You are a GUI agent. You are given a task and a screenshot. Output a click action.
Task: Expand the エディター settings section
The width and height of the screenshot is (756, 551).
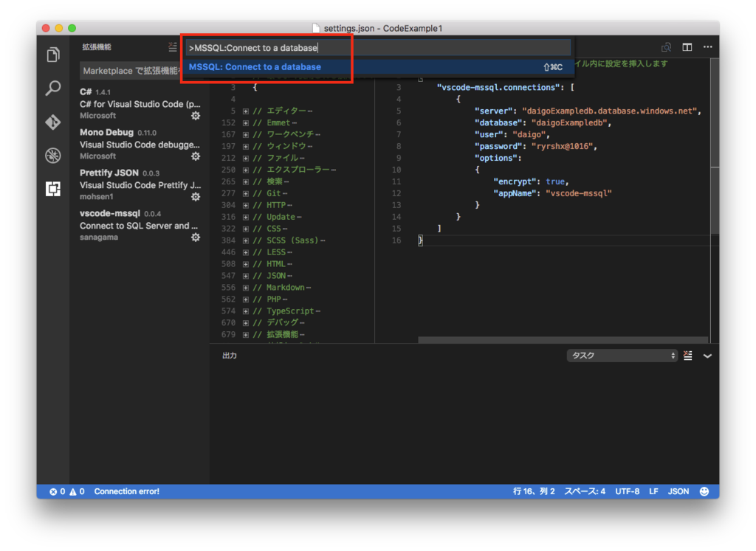tap(246, 111)
